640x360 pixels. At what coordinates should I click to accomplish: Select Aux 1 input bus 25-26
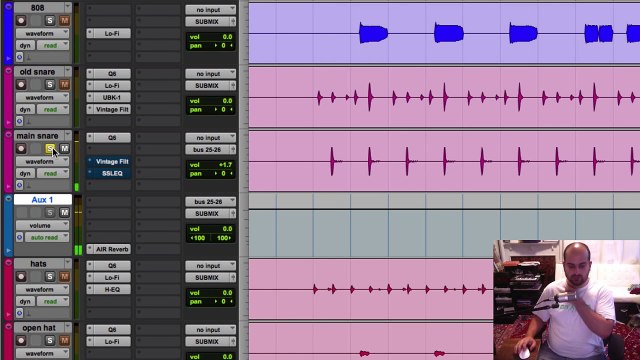tap(211, 202)
